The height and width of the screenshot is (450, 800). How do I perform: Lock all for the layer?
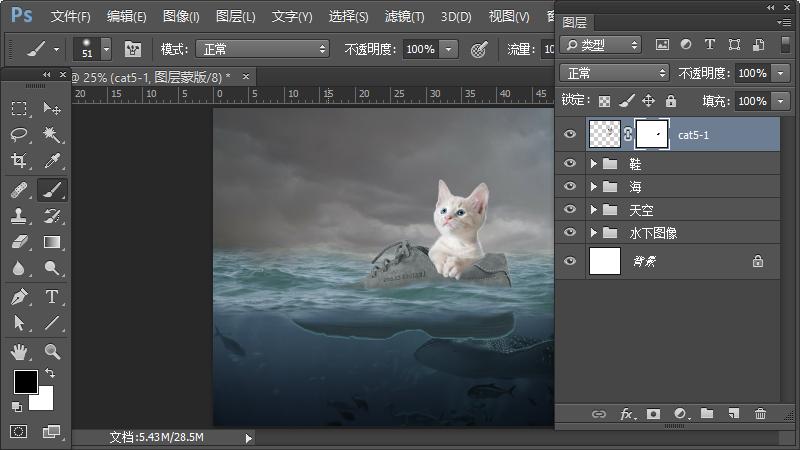(x=671, y=101)
